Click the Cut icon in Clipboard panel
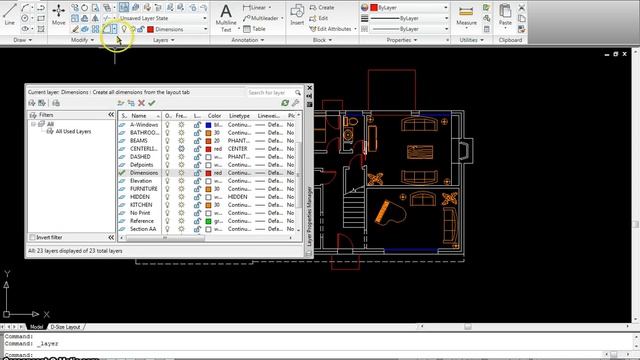 click(521, 7)
